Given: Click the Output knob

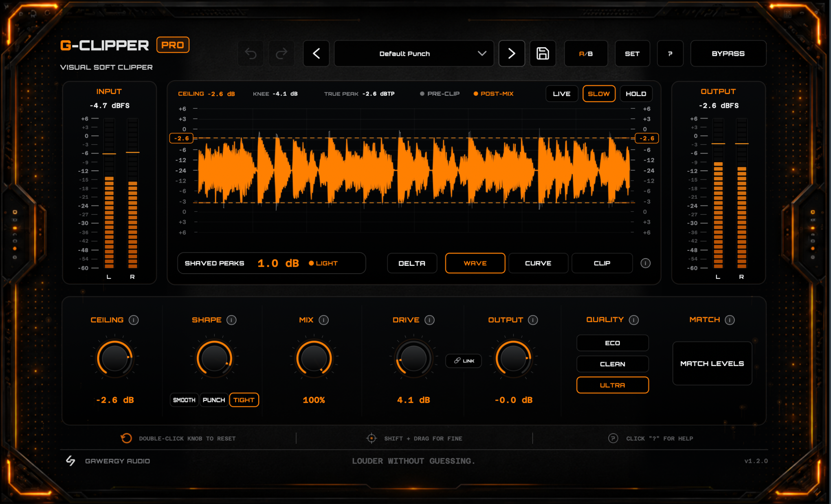Looking at the screenshot, I should click(x=513, y=359).
